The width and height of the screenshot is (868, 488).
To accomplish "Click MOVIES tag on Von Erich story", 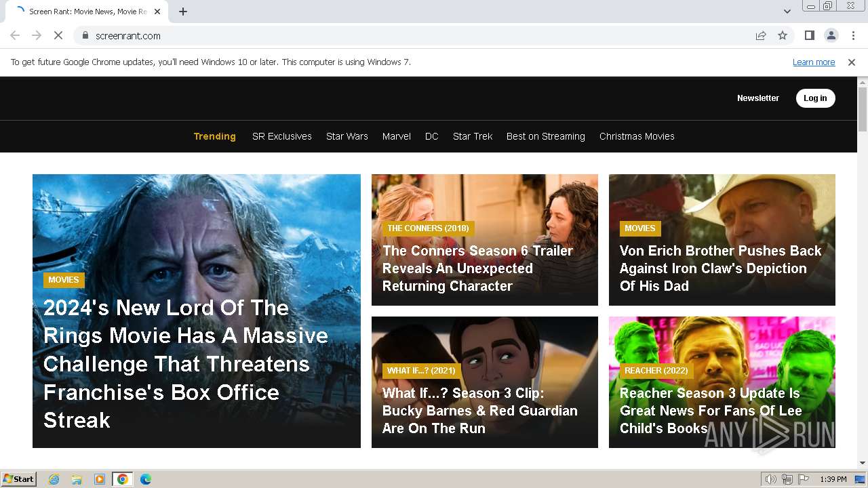I will (x=640, y=228).
